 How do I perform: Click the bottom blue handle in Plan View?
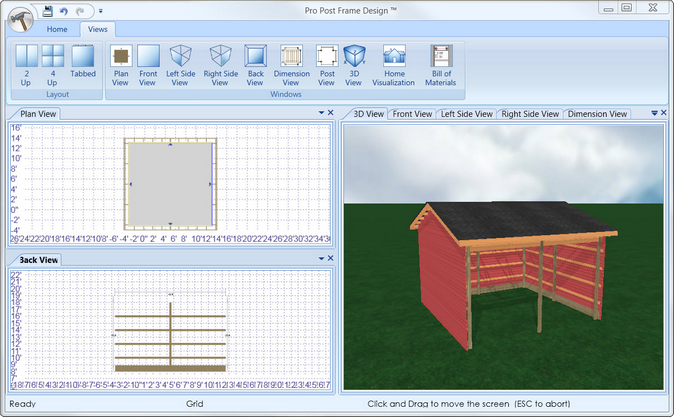coord(170,224)
